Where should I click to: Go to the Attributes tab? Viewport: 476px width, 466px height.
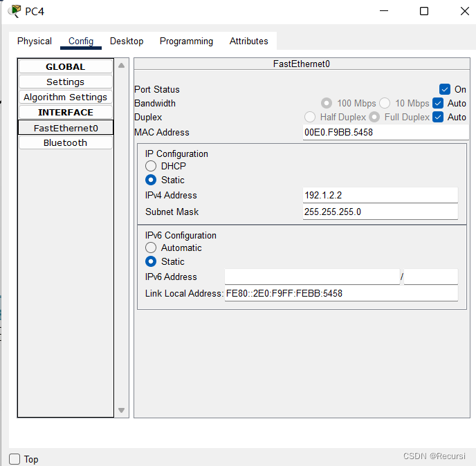point(248,41)
